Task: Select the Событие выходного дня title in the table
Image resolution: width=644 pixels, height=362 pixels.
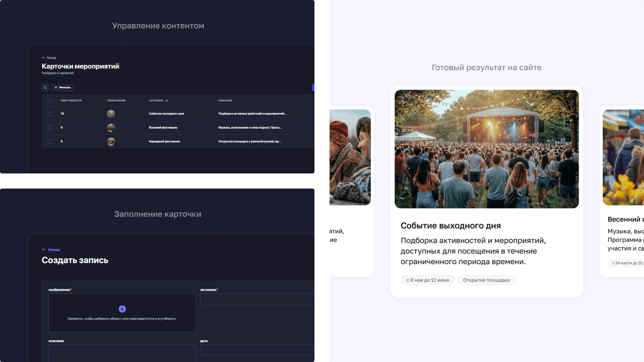Action: pos(167,114)
